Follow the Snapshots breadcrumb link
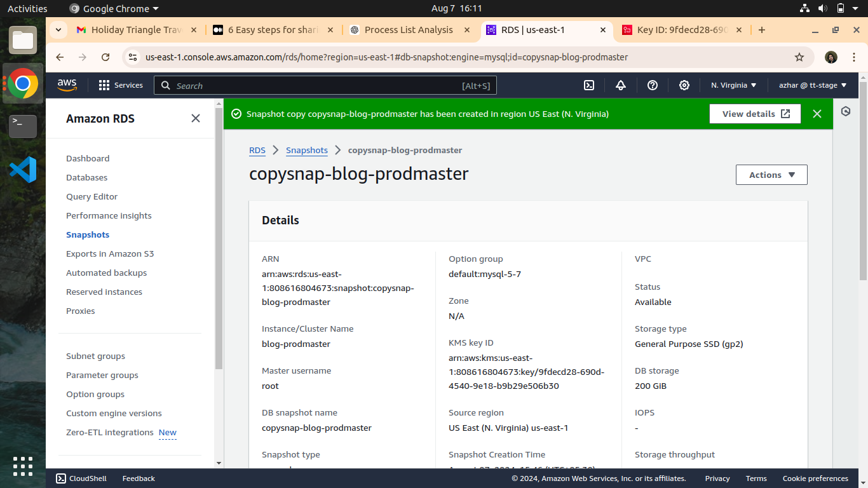Screen dimensions: 868x488 307,150
